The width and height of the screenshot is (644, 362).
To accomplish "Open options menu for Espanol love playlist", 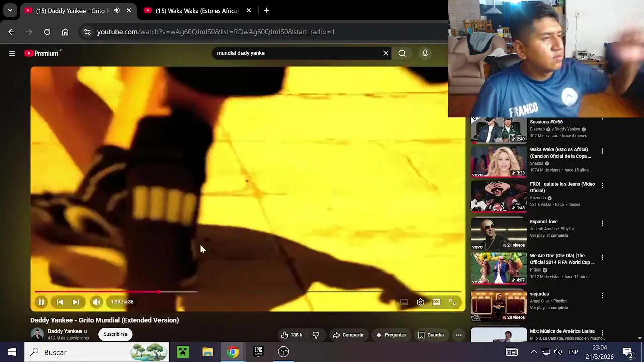I will tap(602, 223).
